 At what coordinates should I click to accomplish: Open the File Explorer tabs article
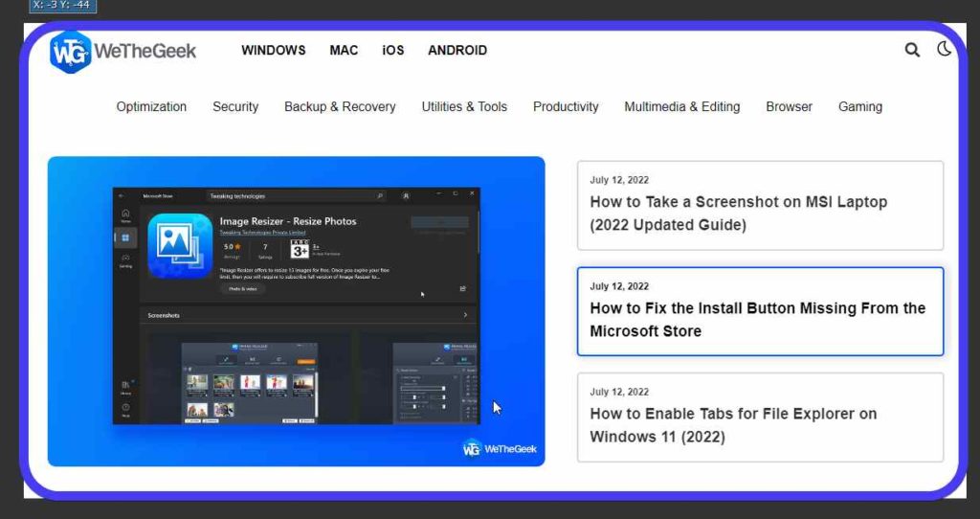(x=760, y=417)
